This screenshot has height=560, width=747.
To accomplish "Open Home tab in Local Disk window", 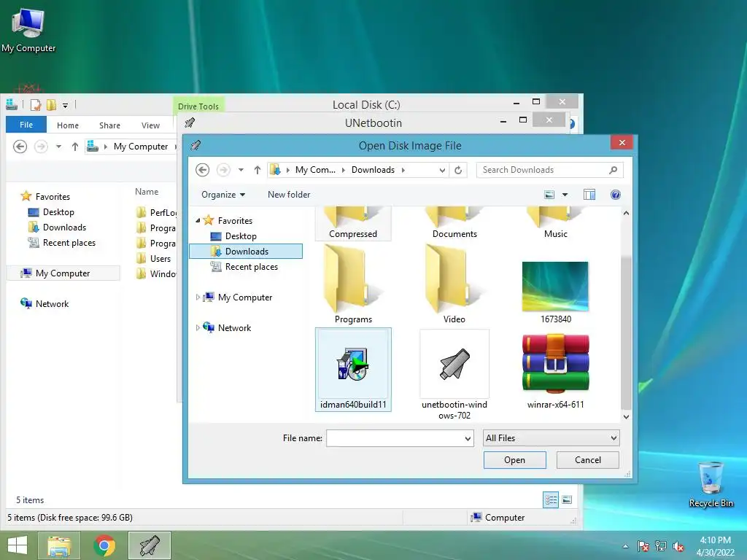I will point(68,125).
